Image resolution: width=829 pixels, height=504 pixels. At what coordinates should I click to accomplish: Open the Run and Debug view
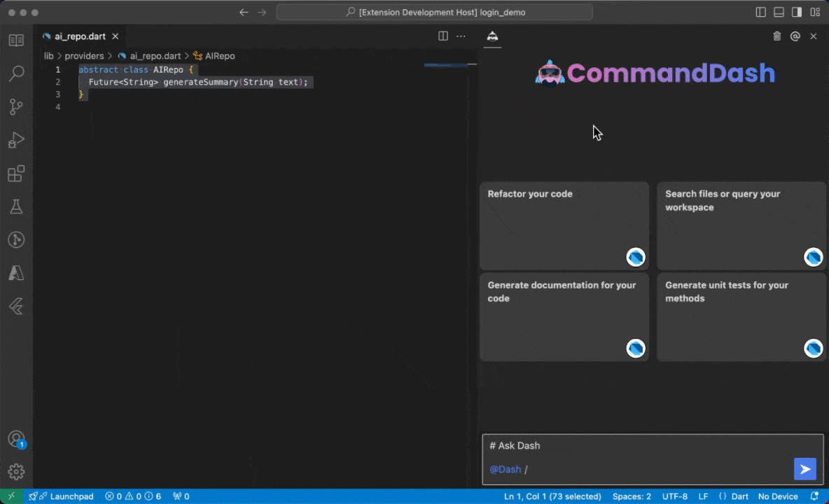pyautogui.click(x=16, y=140)
